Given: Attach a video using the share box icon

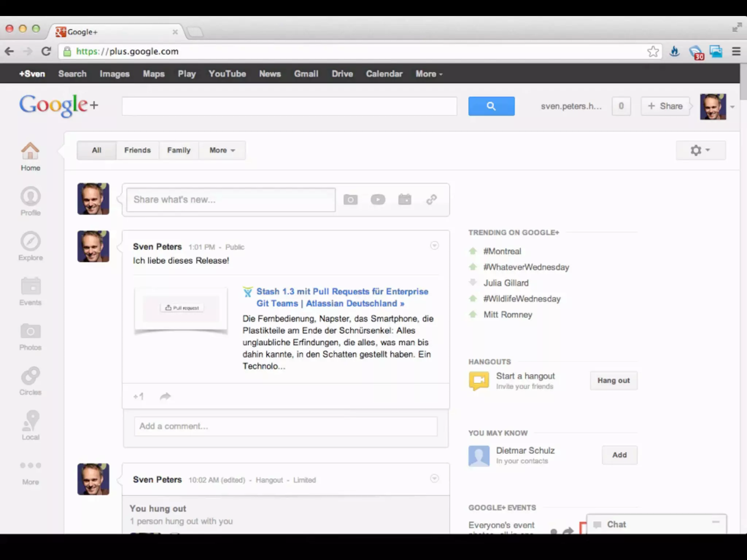Looking at the screenshot, I should (378, 199).
